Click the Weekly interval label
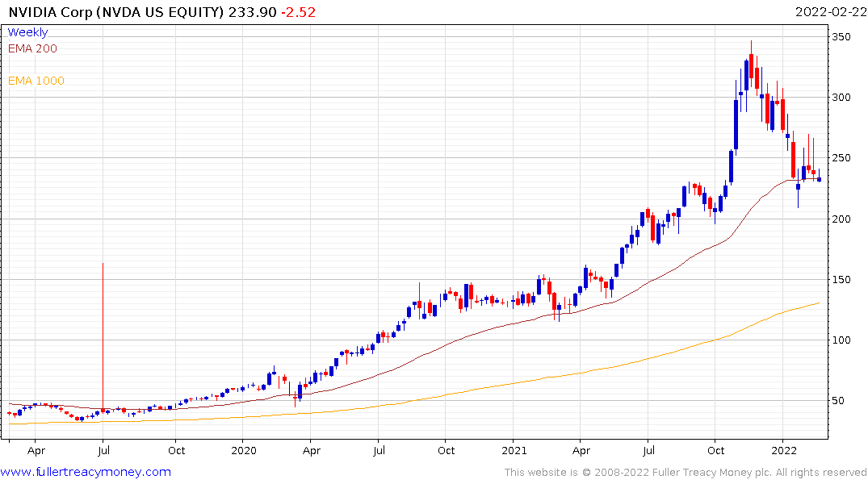Viewport: 868px width, 484px height. tap(27, 32)
